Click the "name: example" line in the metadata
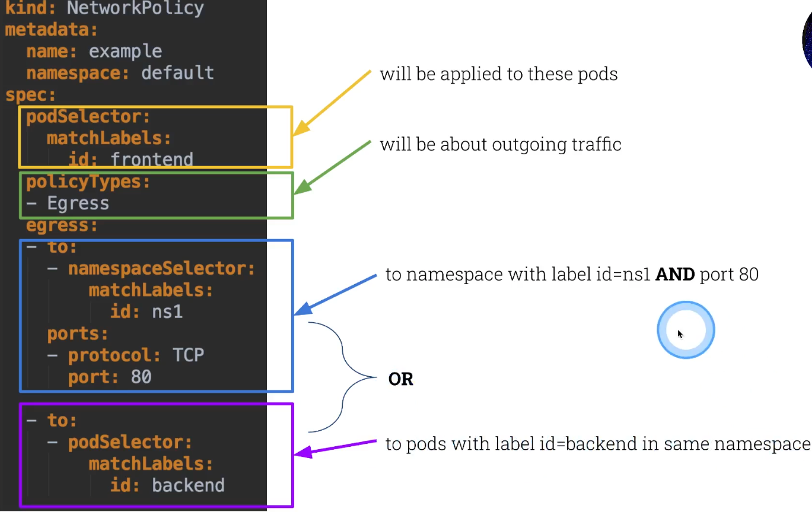This screenshot has height=512, width=812. pyautogui.click(x=94, y=51)
